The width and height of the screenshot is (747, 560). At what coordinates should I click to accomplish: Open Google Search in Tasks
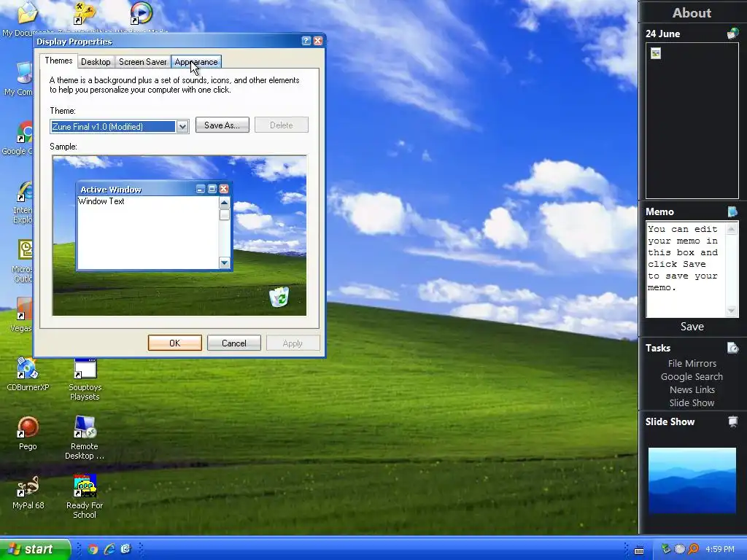692,377
